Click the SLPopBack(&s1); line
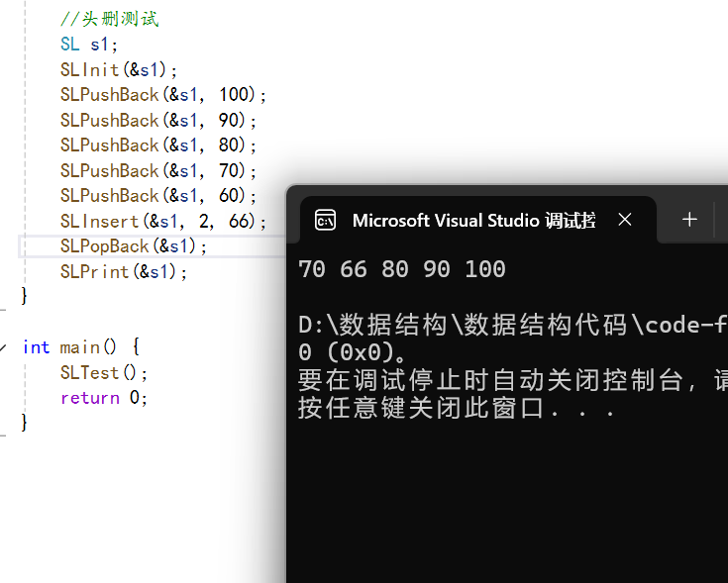Image resolution: width=728 pixels, height=583 pixels. point(134,246)
